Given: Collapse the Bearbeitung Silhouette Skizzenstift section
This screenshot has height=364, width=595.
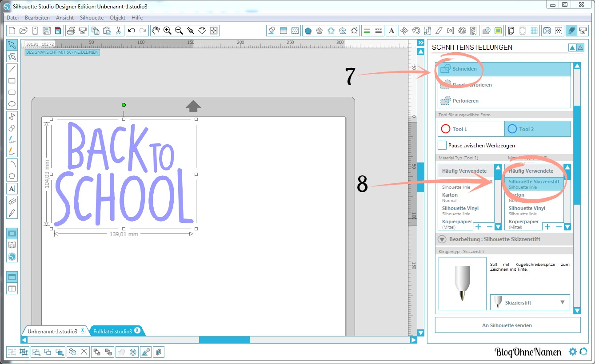Looking at the screenshot, I should (442, 239).
